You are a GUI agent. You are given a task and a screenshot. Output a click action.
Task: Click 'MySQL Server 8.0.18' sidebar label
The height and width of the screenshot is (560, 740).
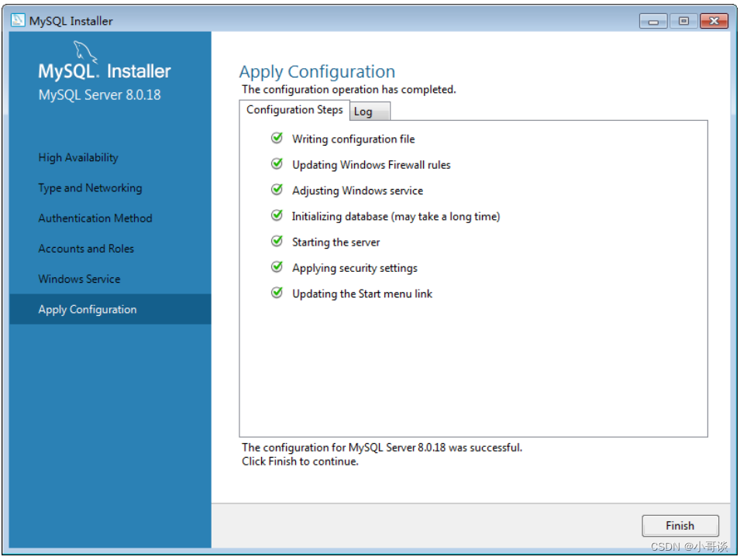[100, 94]
